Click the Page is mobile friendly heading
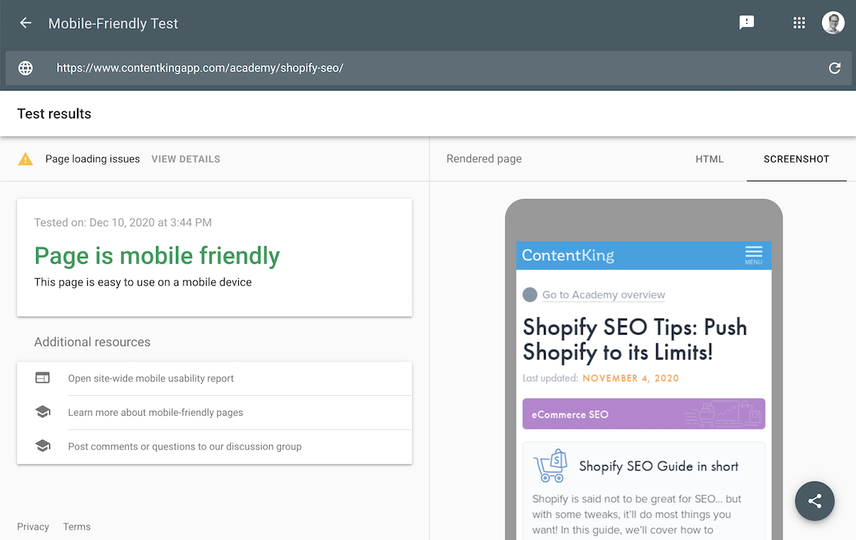The width and height of the screenshot is (856, 540). pos(157,256)
